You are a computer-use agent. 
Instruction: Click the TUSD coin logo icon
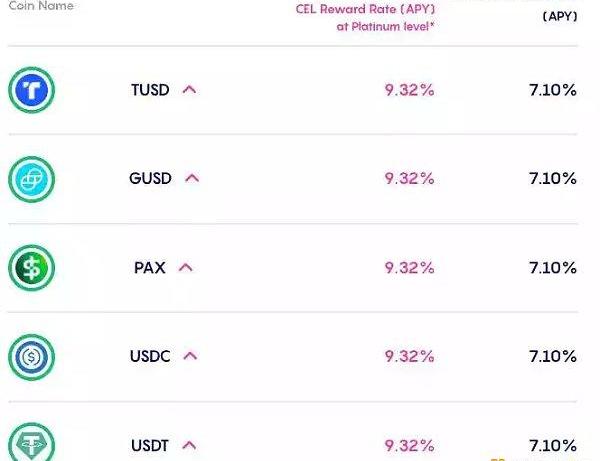[31, 91]
